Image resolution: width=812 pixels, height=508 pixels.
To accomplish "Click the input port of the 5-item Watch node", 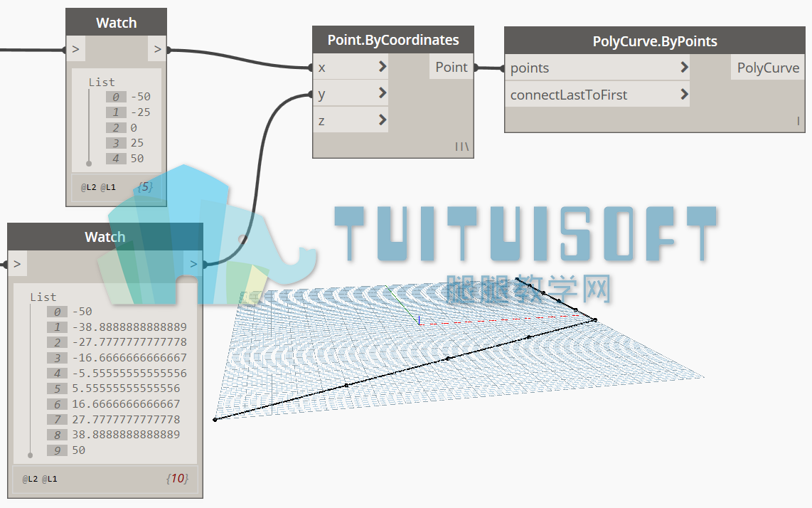I will pyautogui.click(x=76, y=49).
